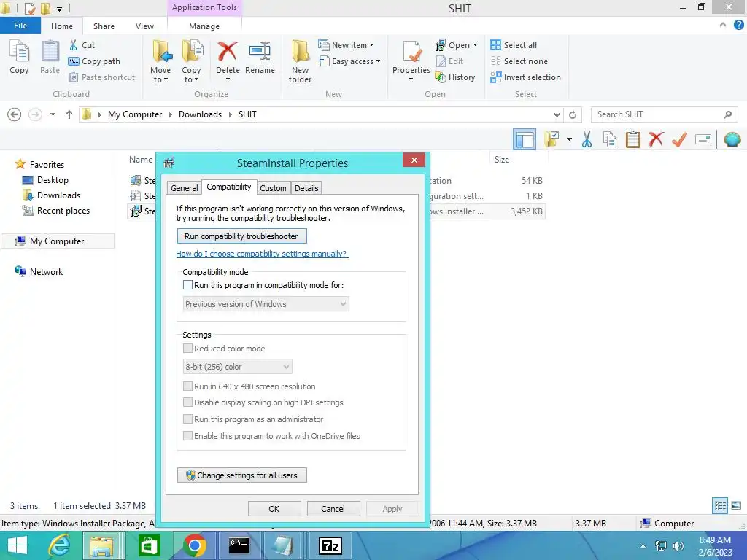Click the Properties ribbon icon
Screen dimensions: 747x560
(x=411, y=52)
